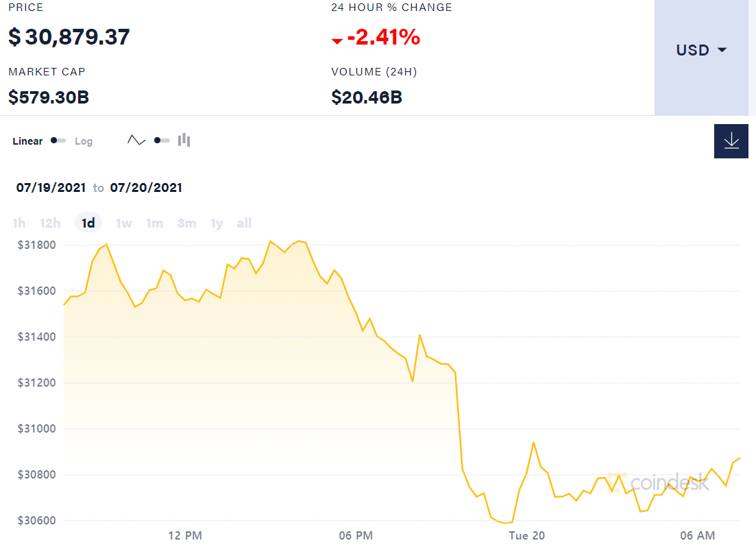Click the Log scale label
The image size is (756, 545).
pos(84,141)
